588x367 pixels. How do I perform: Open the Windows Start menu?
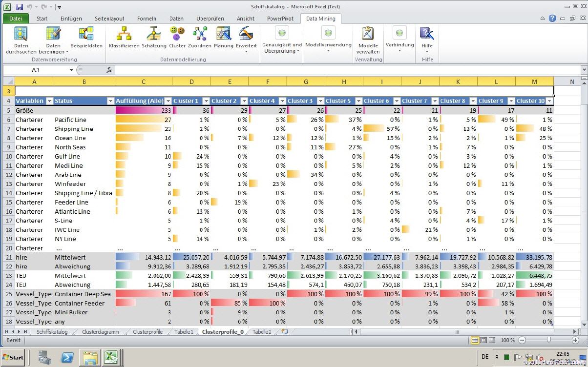tap(13, 357)
